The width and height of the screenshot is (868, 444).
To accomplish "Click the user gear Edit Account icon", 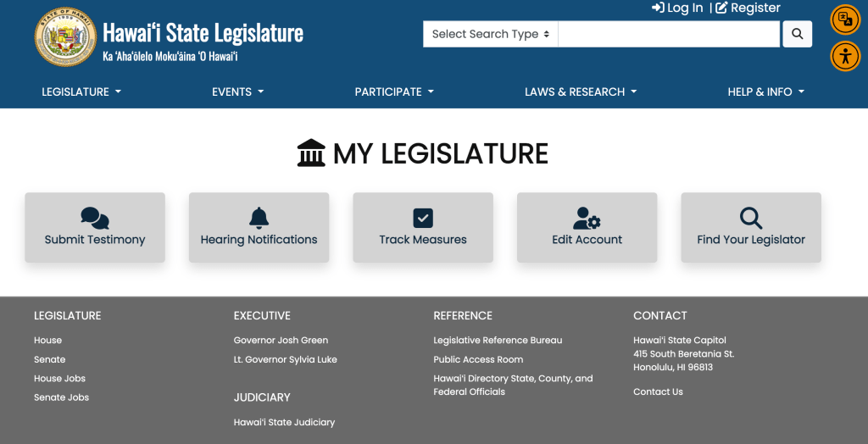I will 587,218.
